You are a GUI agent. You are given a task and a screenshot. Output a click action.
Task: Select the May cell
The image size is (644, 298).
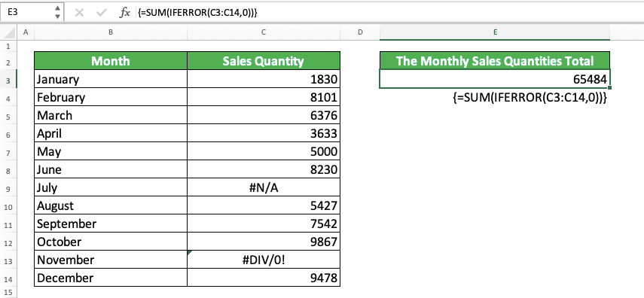coord(111,151)
